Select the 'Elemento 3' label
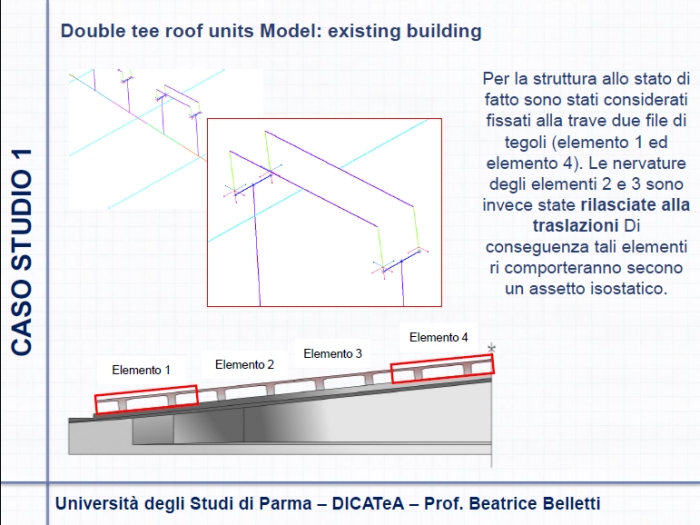 pos(333,353)
